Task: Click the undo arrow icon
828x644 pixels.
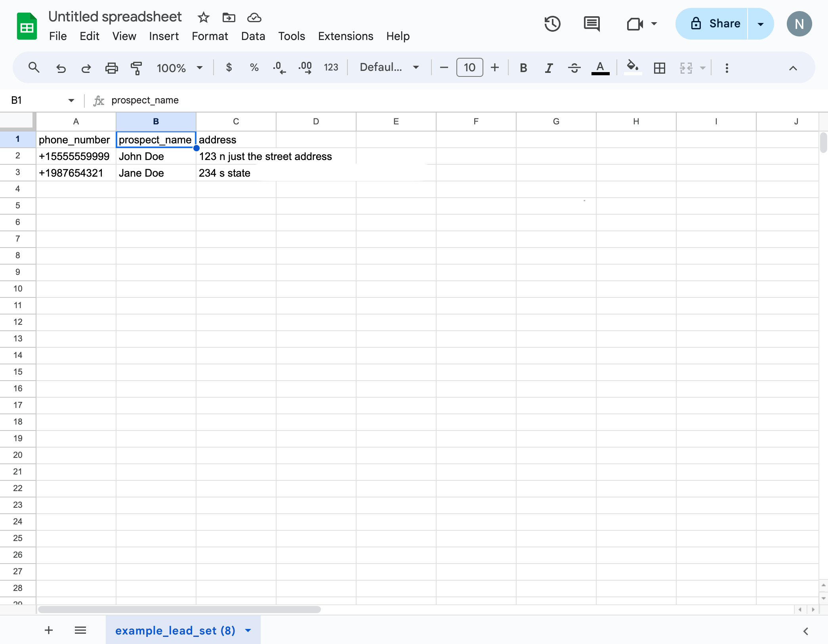Action: click(x=61, y=68)
